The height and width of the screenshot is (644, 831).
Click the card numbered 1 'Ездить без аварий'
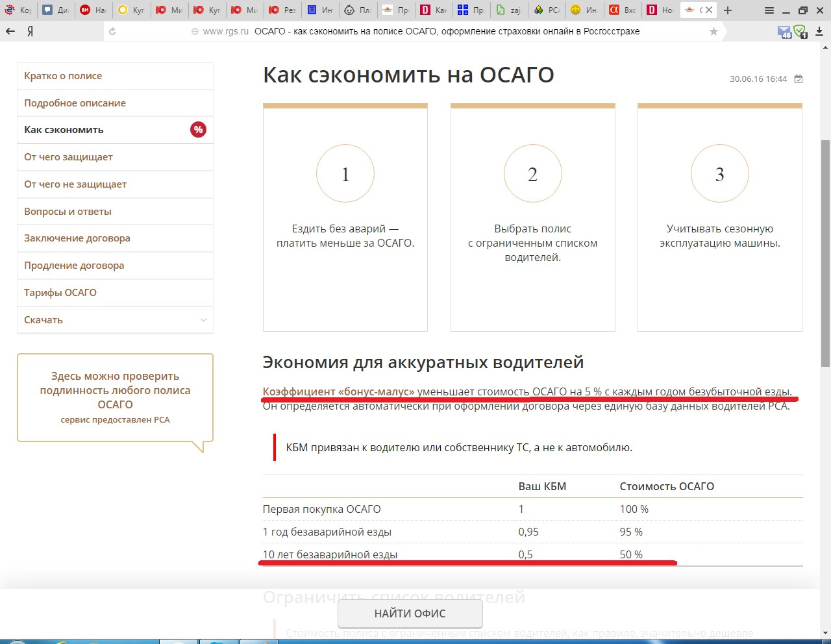coord(345,217)
